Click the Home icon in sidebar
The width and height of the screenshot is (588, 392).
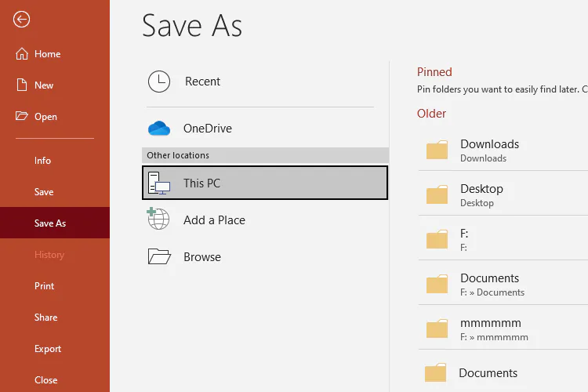21,54
